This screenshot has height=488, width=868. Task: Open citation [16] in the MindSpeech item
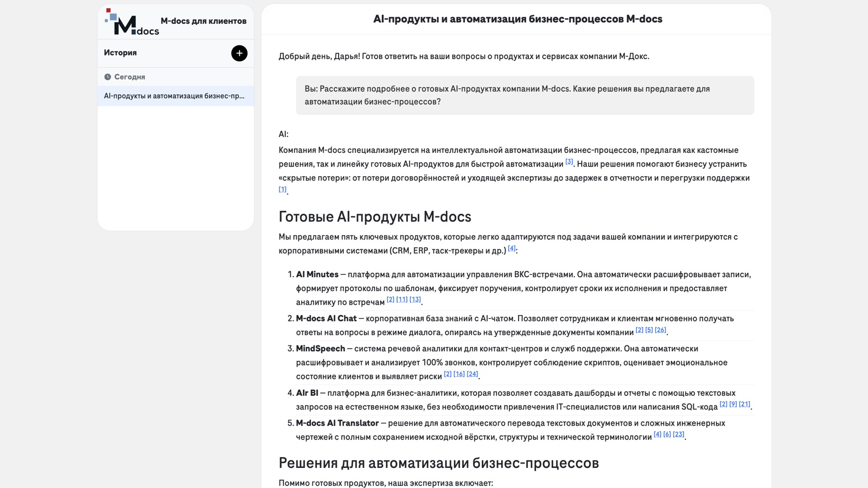[x=459, y=374]
